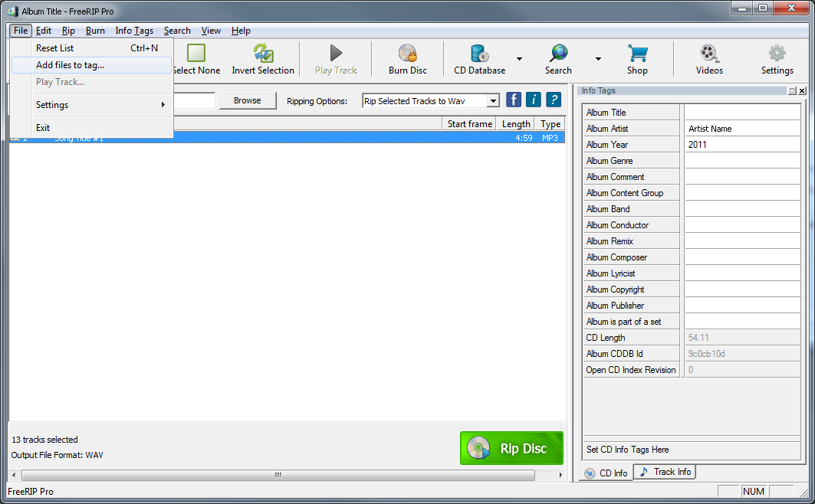Choose Reset List from the File menu
This screenshot has width=815, height=504.
pos(91,48)
